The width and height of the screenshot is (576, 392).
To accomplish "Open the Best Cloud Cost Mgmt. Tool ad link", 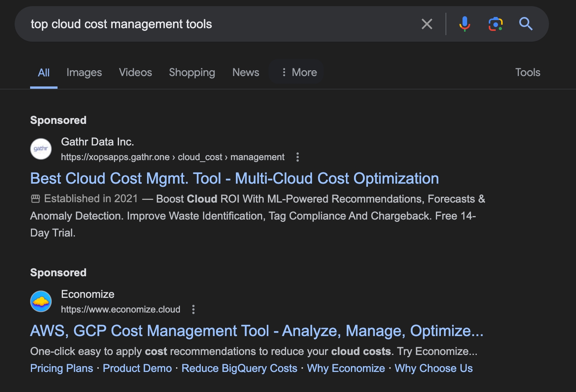I will coord(234,179).
